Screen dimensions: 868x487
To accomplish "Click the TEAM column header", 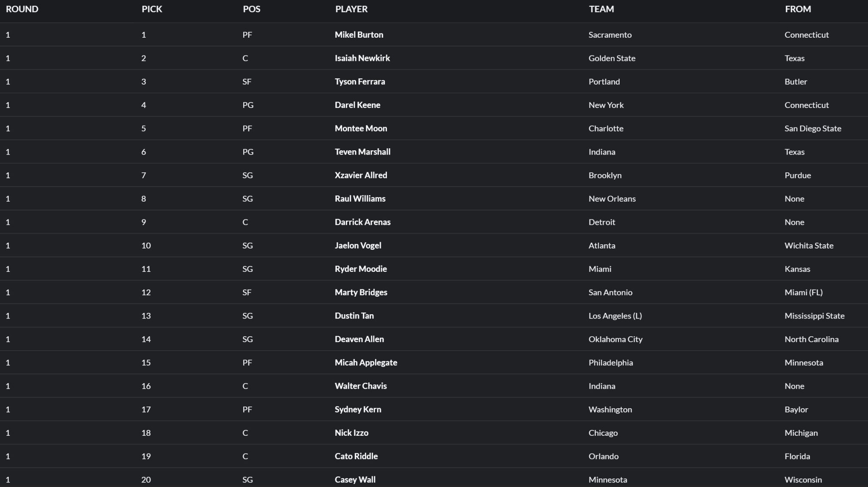I will 601,9.
